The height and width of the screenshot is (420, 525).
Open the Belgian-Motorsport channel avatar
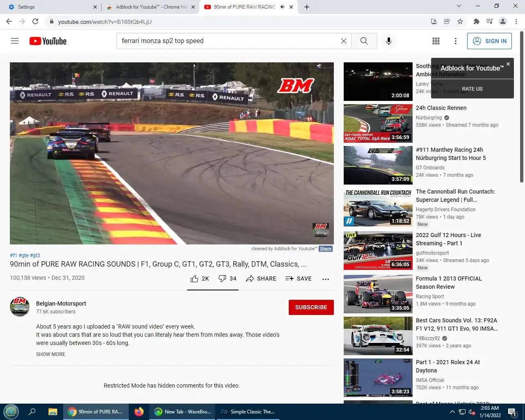(20, 307)
